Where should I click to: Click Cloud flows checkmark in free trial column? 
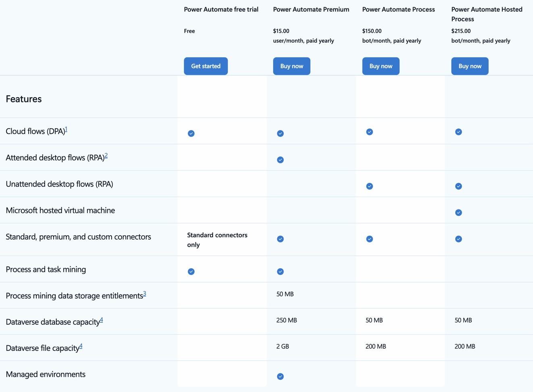pyautogui.click(x=191, y=133)
